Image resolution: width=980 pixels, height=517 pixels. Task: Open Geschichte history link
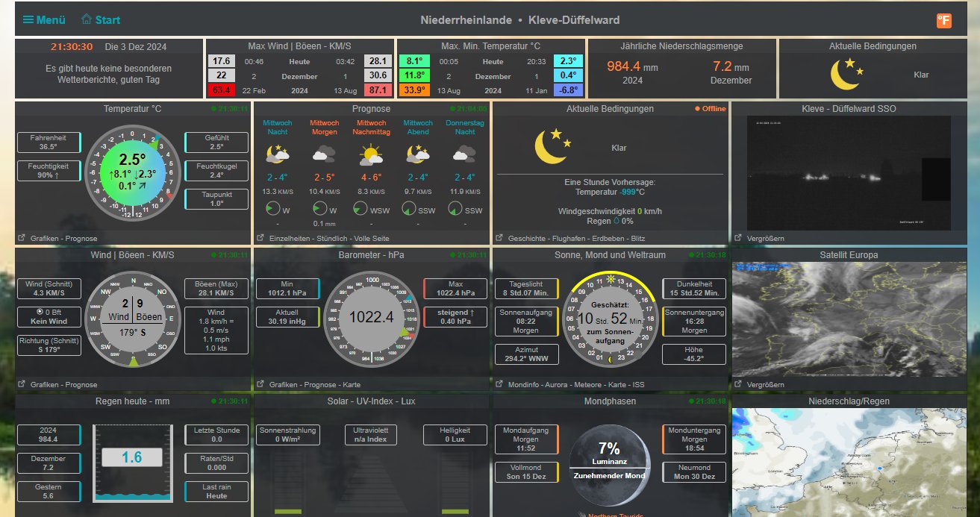(x=527, y=239)
